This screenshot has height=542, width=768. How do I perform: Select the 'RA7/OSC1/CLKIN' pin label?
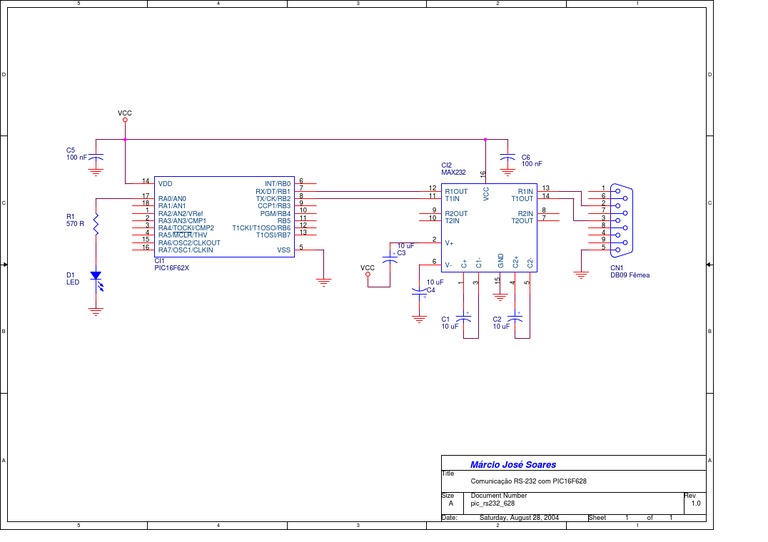point(186,250)
